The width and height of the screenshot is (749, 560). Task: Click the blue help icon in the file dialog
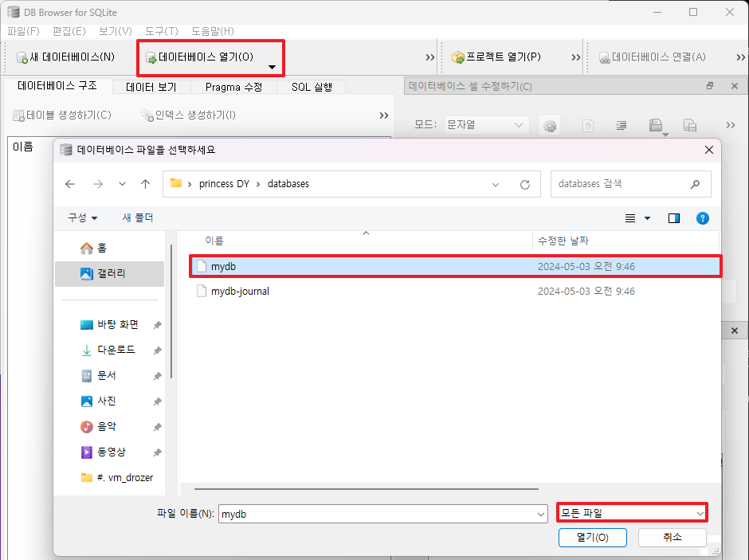pos(702,218)
